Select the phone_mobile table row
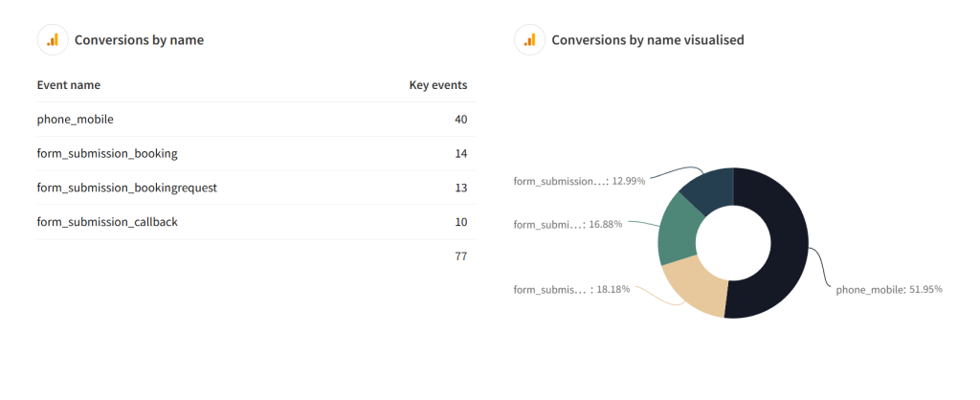The width and height of the screenshot is (980, 400). pos(256,120)
